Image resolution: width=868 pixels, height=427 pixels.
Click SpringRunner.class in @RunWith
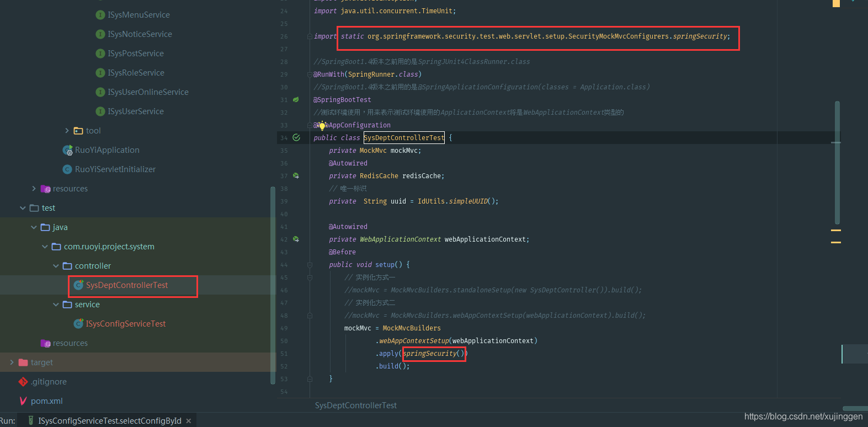pos(383,74)
